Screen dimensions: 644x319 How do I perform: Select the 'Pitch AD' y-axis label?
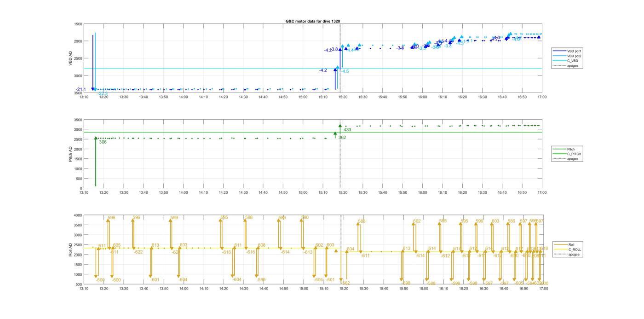click(x=70, y=154)
